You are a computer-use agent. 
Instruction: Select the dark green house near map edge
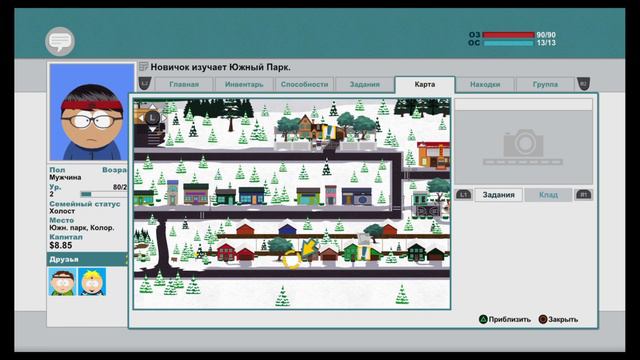[x=416, y=251]
